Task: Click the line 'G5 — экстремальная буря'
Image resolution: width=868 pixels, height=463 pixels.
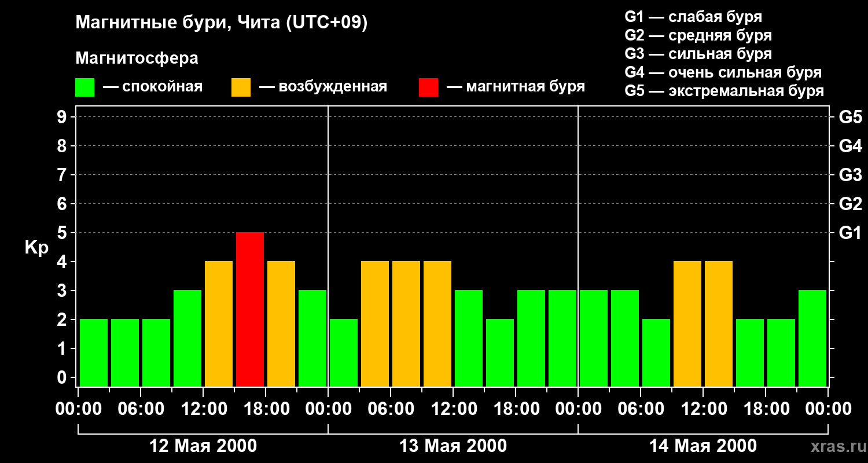Action: 724,91
